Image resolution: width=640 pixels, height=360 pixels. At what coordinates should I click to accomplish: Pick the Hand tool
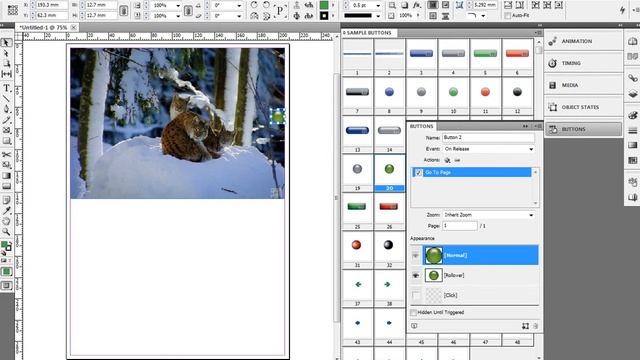click(6, 221)
